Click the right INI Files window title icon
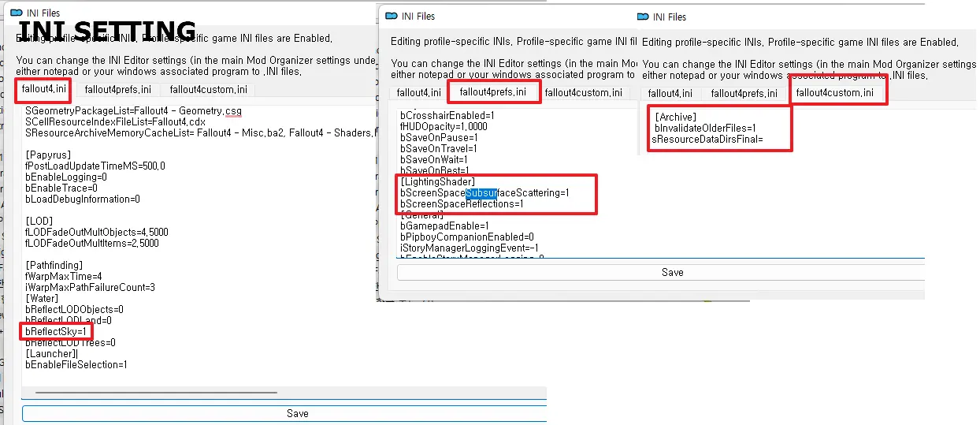Screen dimensions: 980x425 tap(643, 17)
